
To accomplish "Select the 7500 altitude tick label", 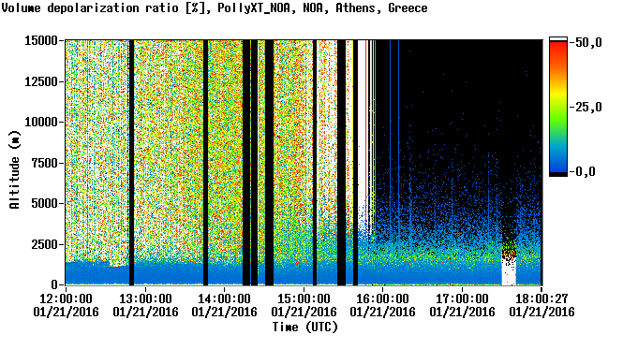I will (x=45, y=163).
